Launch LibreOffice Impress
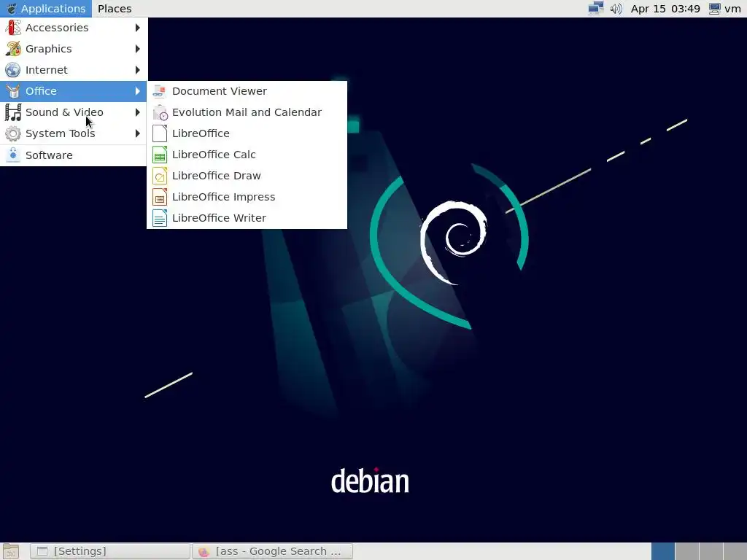The image size is (747, 560). 247,197
